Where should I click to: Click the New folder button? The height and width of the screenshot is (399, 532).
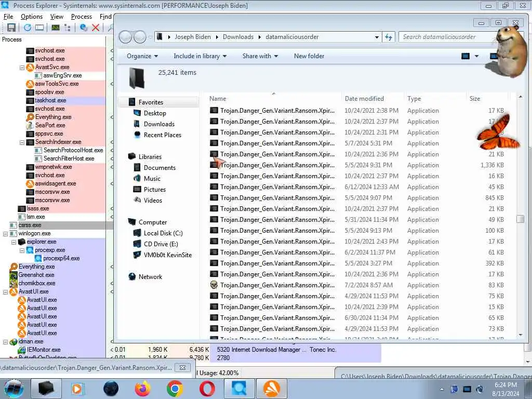tap(309, 56)
